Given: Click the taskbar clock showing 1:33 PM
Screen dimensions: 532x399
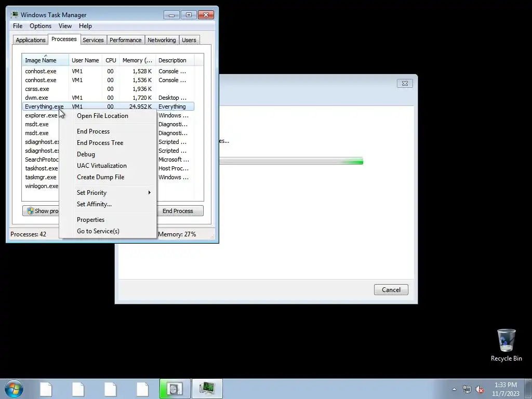Looking at the screenshot, I should pyautogui.click(x=506, y=389).
